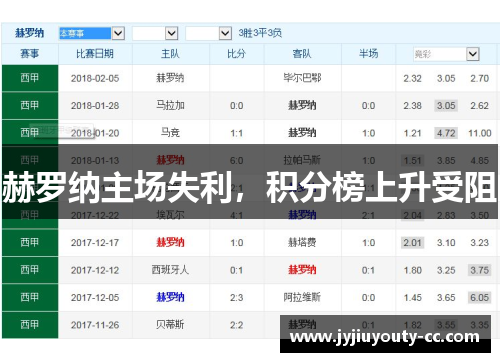Click the 1:1 score for 马竞 match
This screenshot has width=500, height=362.
tap(236, 134)
